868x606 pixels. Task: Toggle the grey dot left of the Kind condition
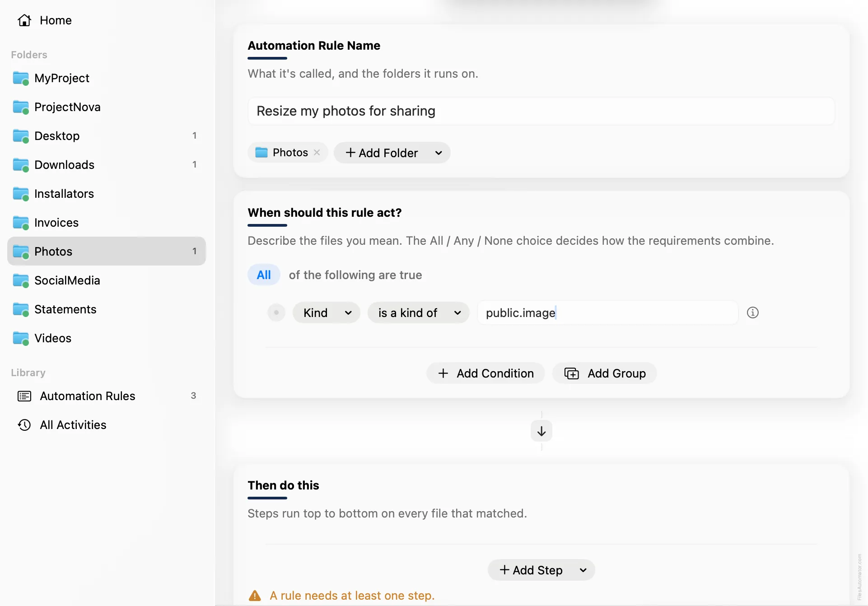[x=276, y=312]
